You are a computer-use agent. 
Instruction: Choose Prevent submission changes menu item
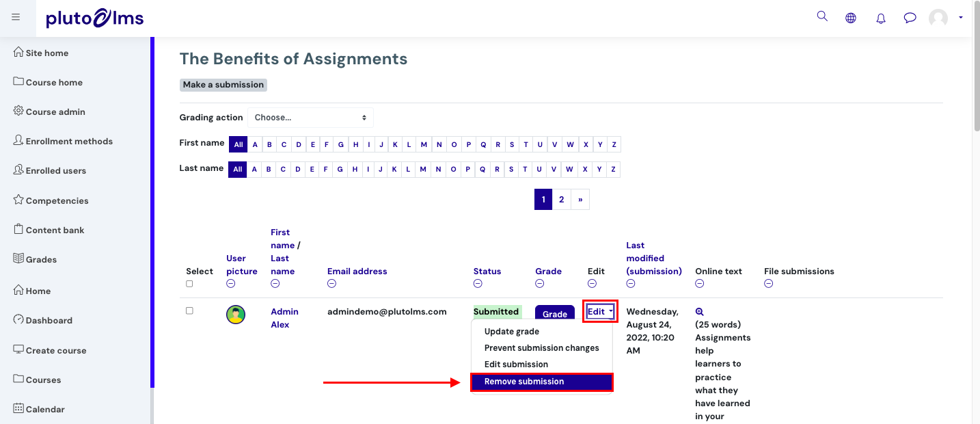(542, 347)
